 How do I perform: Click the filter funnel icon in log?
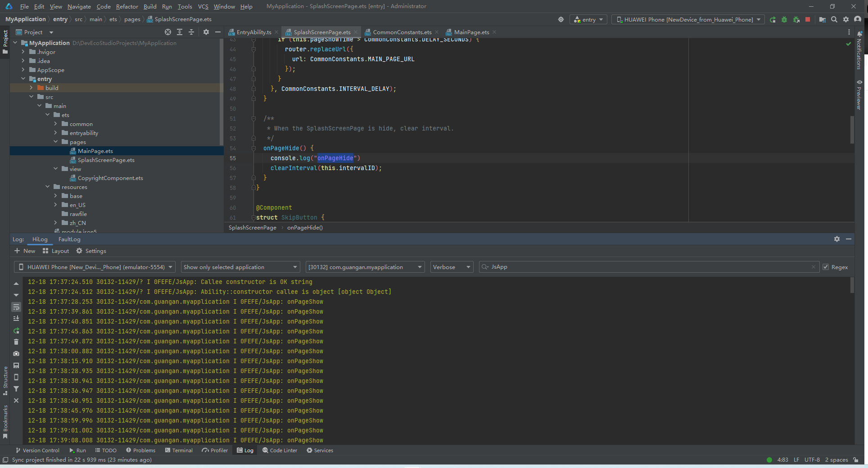[x=16, y=389]
